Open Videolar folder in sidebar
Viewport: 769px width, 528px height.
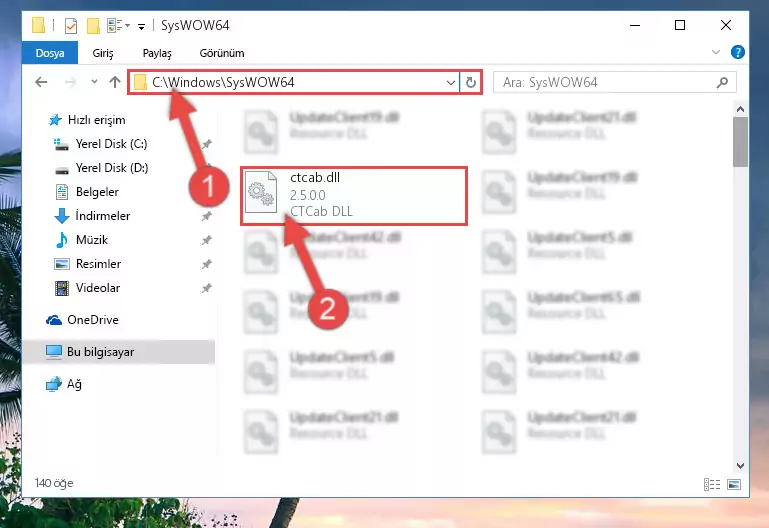click(87, 288)
